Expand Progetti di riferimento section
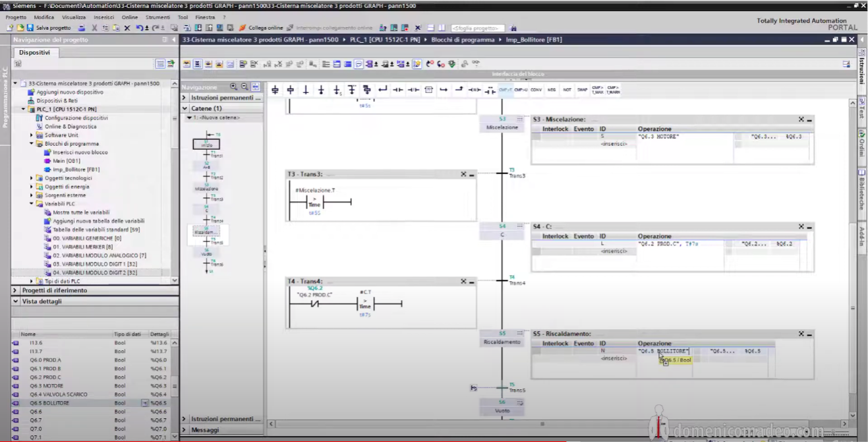Image resolution: width=868 pixels, height=442 pixels. (16, 290)
